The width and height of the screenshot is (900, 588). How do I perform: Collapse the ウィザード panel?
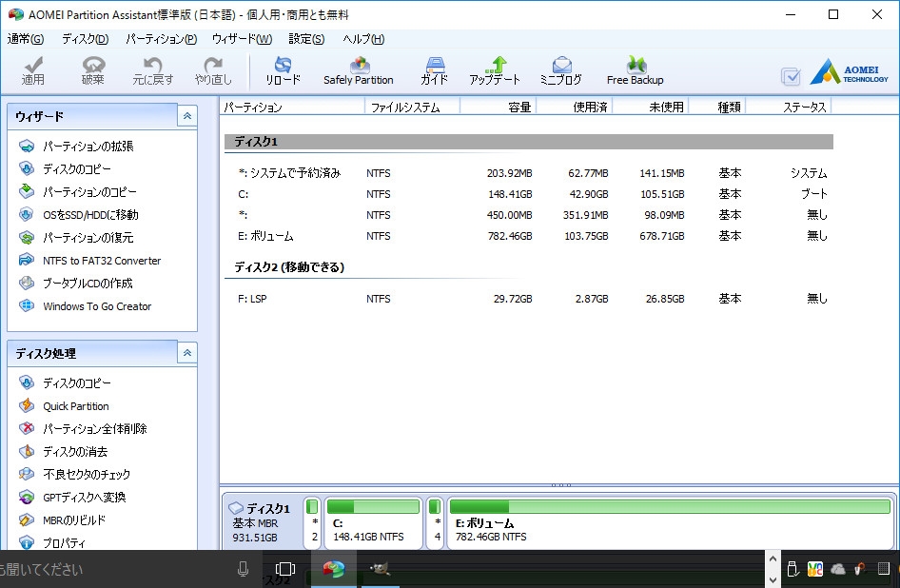(187, 116)
